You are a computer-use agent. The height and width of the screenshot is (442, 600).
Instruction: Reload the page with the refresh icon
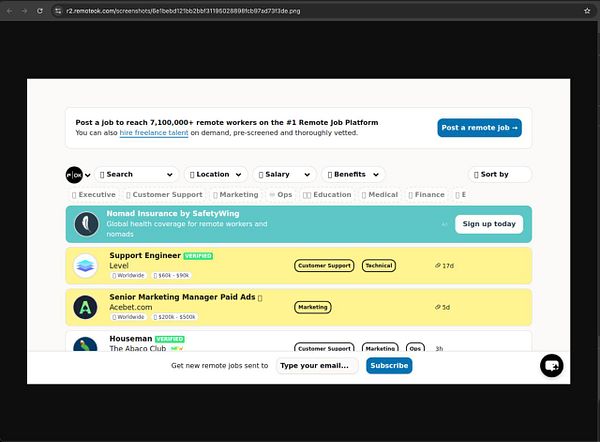point(40,11)
